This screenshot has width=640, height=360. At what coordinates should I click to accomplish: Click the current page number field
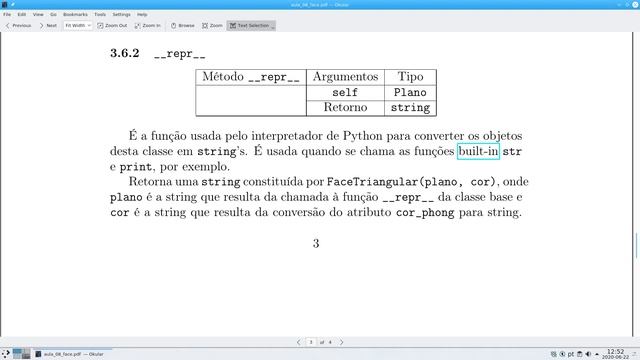pos(311,342)
